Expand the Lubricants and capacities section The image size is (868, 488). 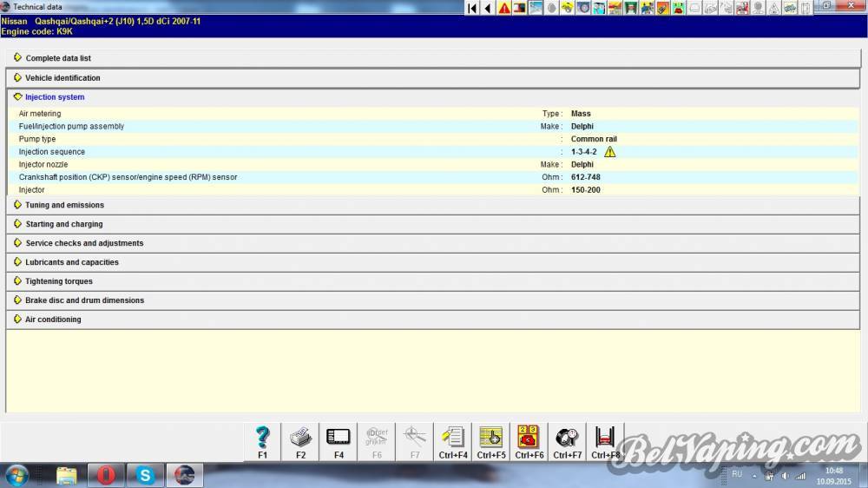pyautogui.click(x=433, y=262)
